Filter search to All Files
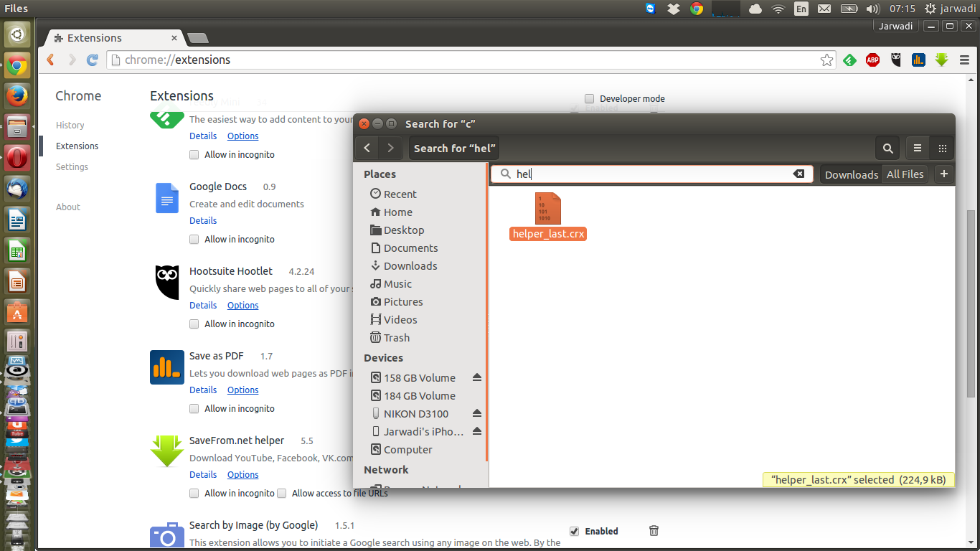Viewport: 980px width, 551px height. [905, 174]
